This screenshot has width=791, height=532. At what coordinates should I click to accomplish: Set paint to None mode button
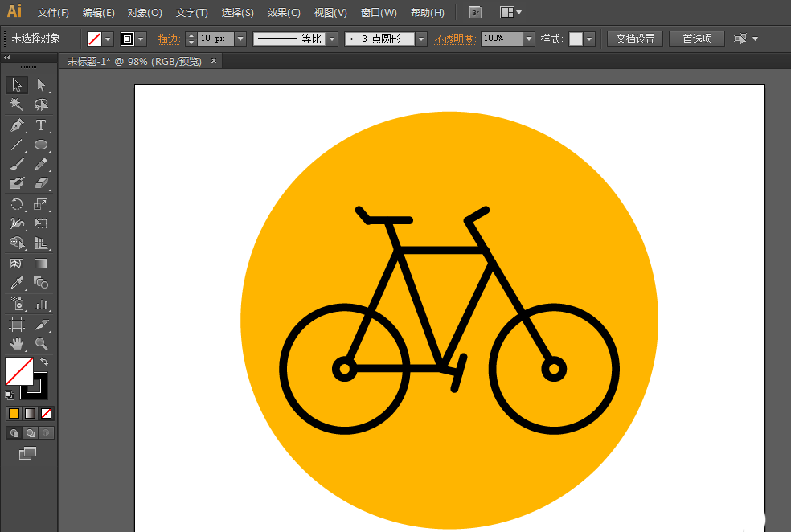(46, 413)
